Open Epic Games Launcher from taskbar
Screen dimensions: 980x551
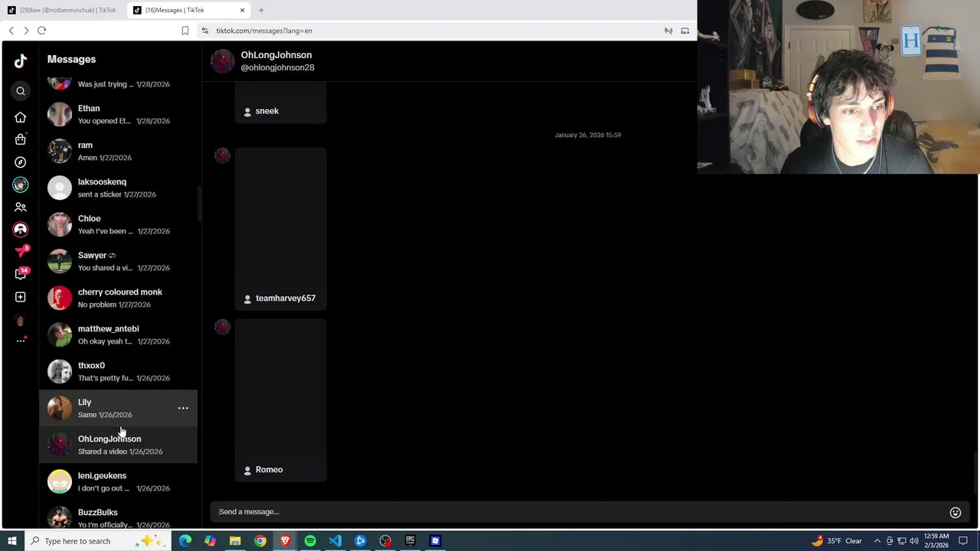pos(410,541)
